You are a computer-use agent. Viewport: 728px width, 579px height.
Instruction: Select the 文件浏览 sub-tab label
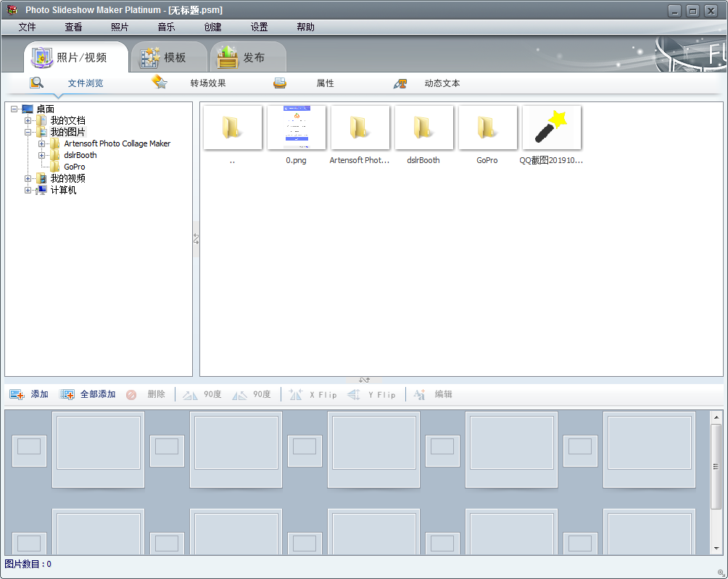tap(86, 83)
